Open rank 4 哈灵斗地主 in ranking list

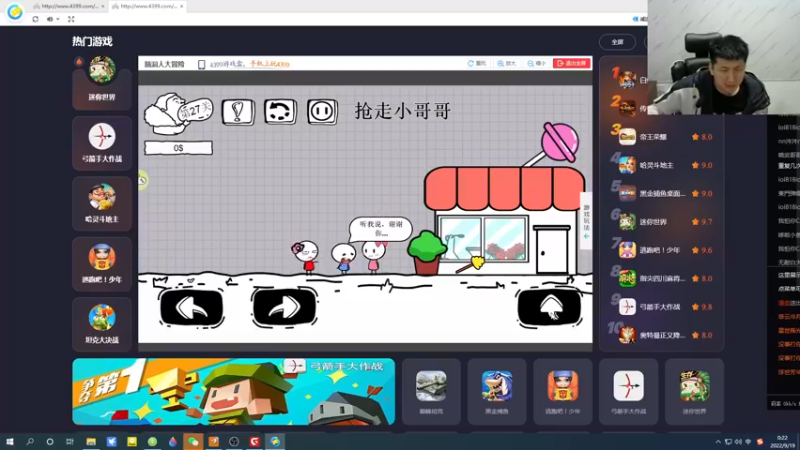[662, 165]
